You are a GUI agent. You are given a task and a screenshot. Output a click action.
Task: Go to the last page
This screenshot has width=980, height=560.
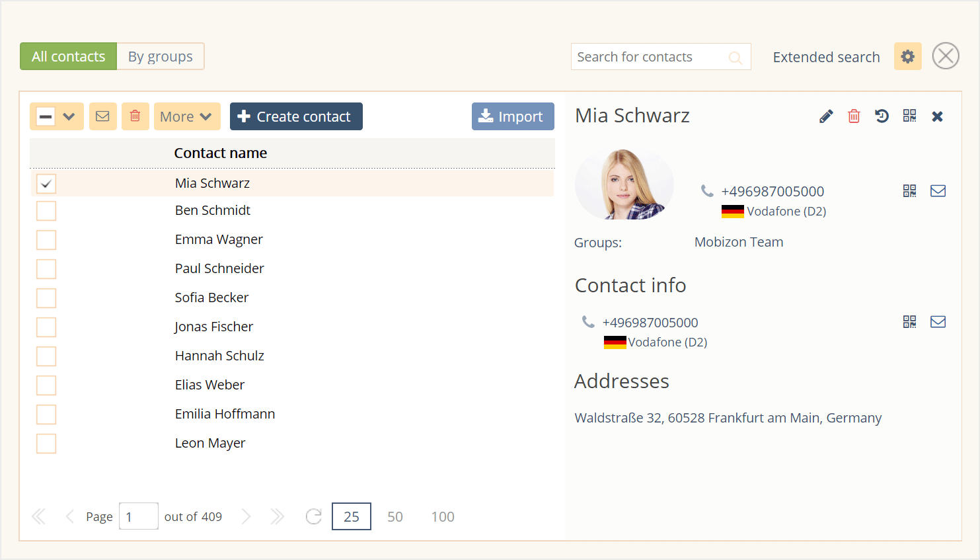pos(277,516)
